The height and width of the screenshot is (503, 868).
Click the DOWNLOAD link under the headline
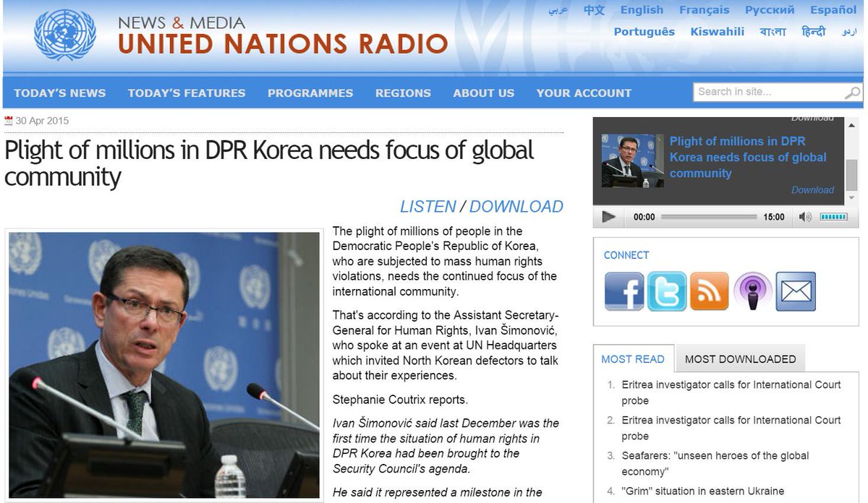pos(516,207)
